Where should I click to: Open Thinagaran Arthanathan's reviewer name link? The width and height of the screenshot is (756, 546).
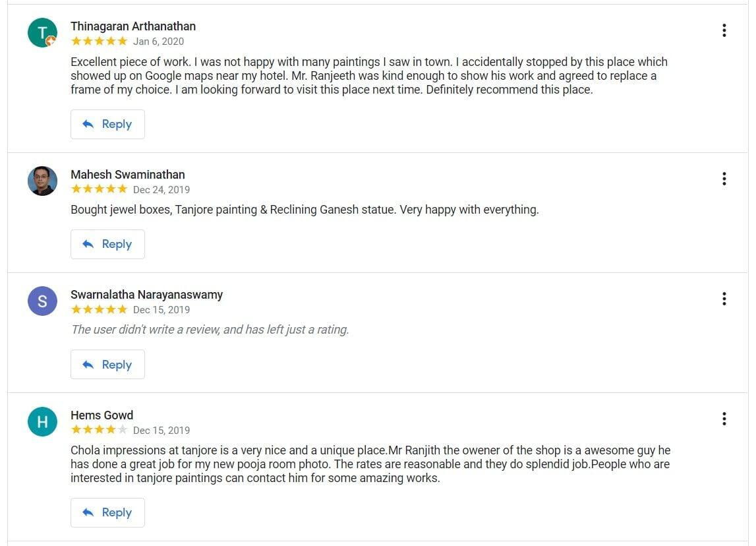click(133, 26)
